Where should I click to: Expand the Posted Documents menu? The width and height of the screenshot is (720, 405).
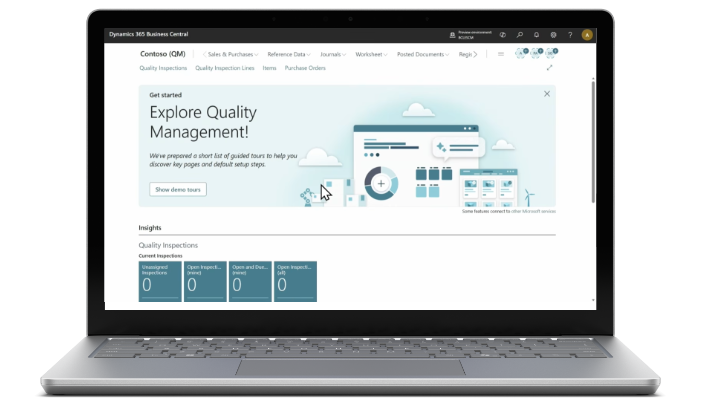423,54
